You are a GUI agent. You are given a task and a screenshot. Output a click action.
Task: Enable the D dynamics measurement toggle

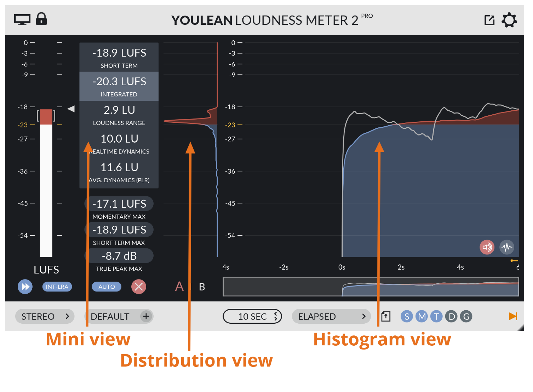(x=451, y=316)
